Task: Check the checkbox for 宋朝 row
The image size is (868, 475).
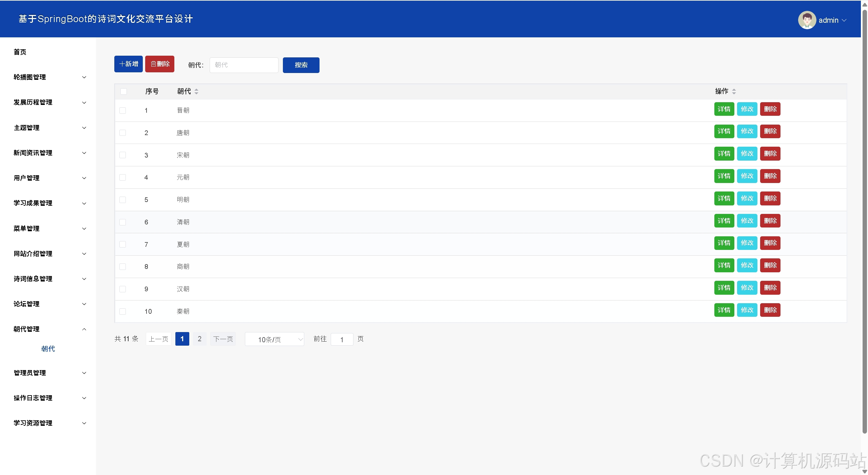Action: (123, 155)
